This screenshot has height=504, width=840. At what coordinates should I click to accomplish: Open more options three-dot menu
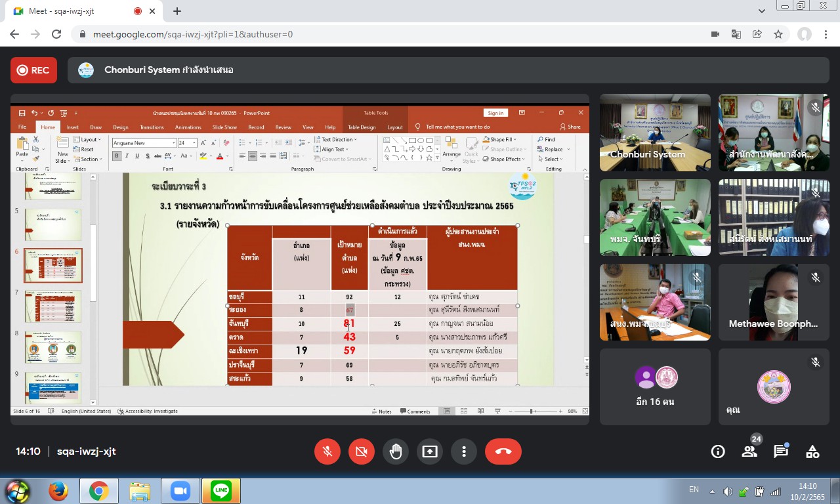(464, 451)
